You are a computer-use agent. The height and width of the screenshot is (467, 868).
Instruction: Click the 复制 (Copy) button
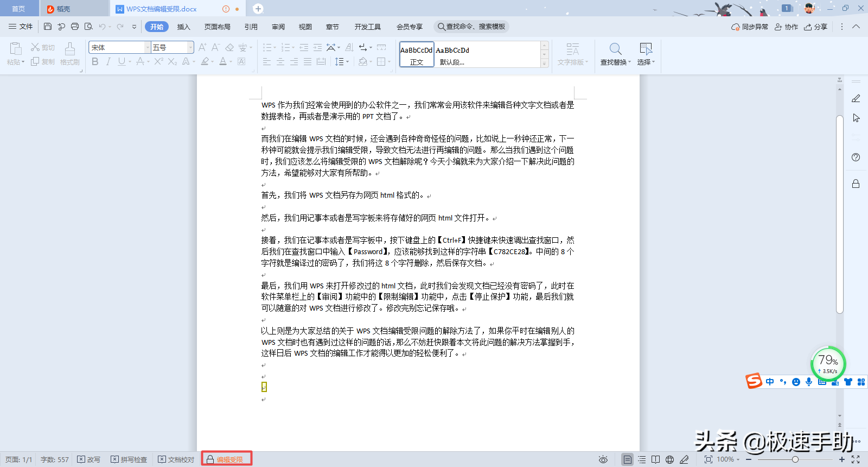click(43, 61)
